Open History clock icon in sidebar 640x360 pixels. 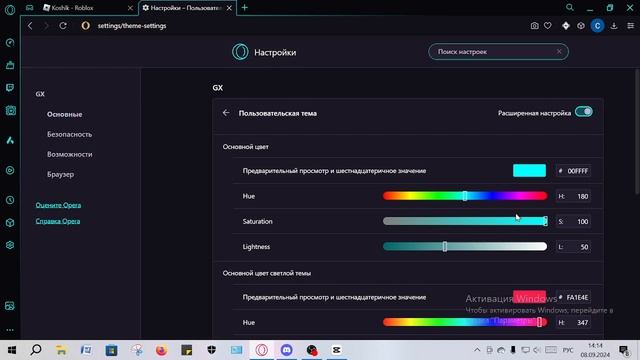coord(10,200)
